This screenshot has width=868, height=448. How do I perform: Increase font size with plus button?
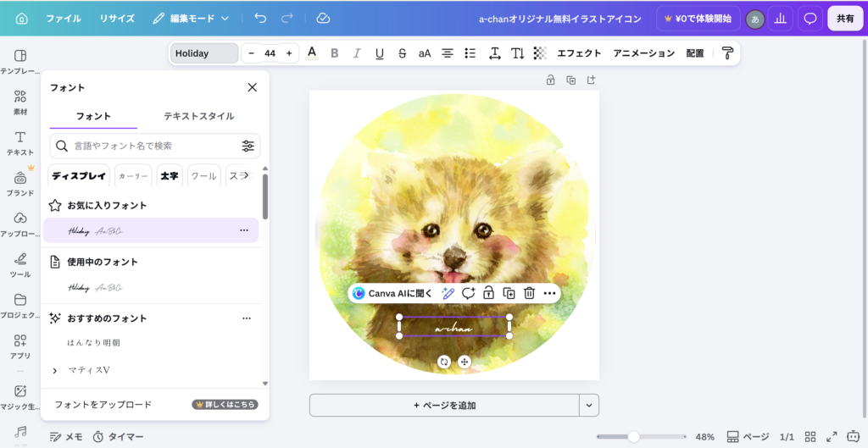(x=289, y=53)
